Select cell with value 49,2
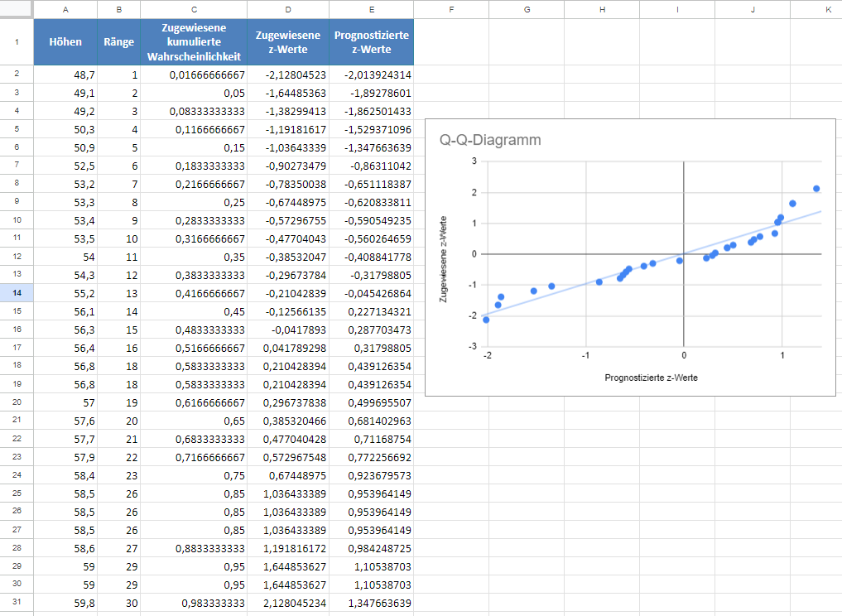The height and width of the screenshot is (616, 842). pos(65,111)
